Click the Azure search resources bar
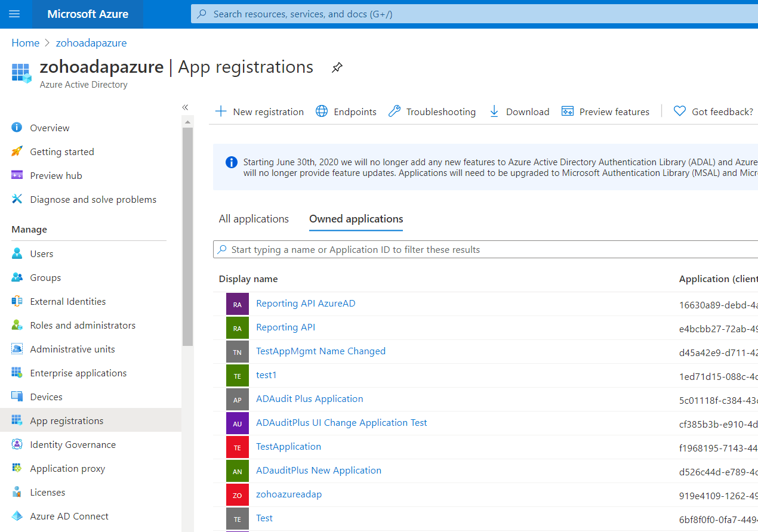 point(472,14)
